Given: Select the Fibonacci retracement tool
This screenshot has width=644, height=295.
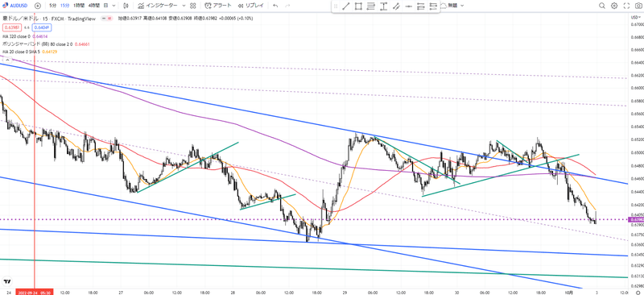Looking at the screenshot, I should [371, 6].
